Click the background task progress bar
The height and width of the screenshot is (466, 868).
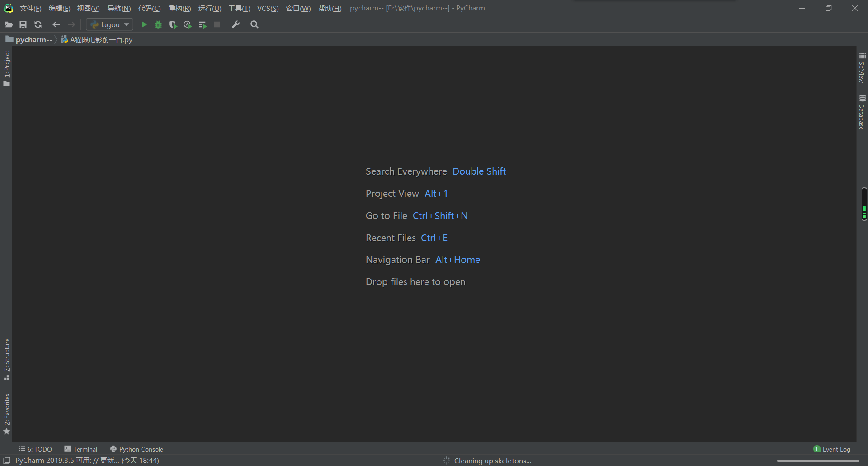coord(818,461)
